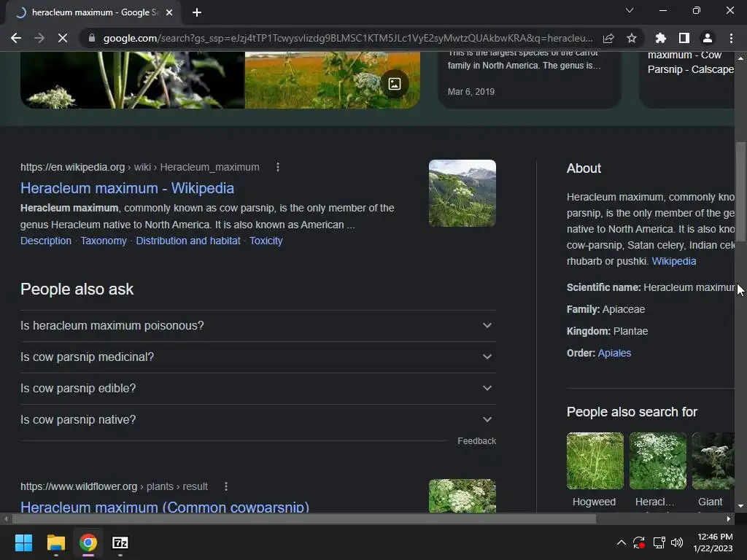
Task: Open File Explorer from the taskbar
Action: 55,542
